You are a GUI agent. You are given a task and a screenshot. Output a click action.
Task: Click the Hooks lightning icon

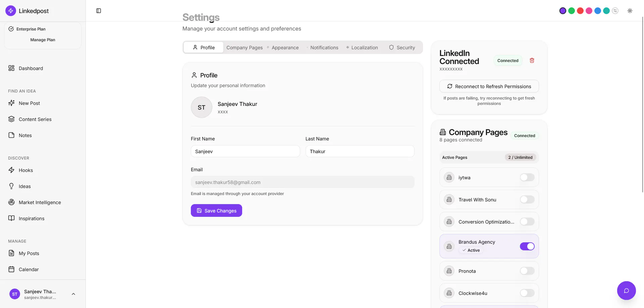pyautogui.click(x=11, y=170)
